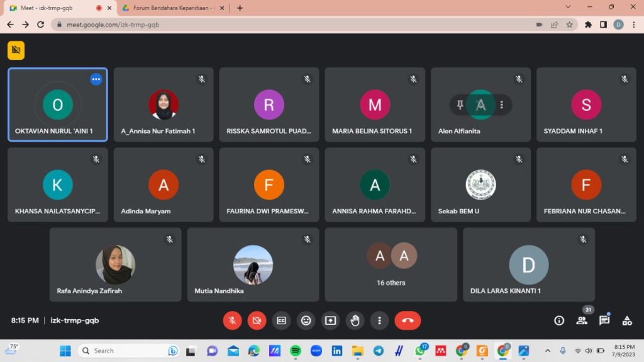
Task: Open options on OKTAVIAN NURUL 'AINI tile
Action: point(96,79)
